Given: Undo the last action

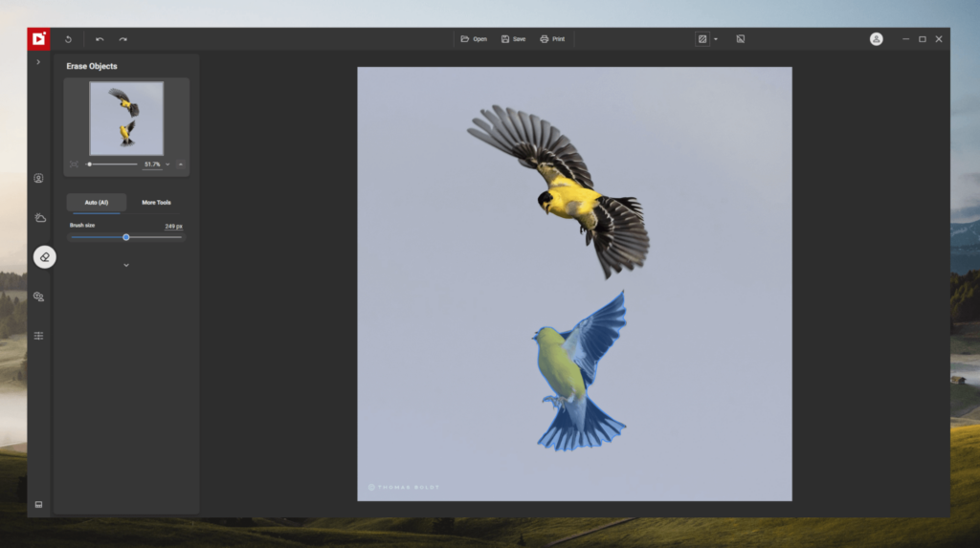Looking at the screenshot, I should point(100,39).
